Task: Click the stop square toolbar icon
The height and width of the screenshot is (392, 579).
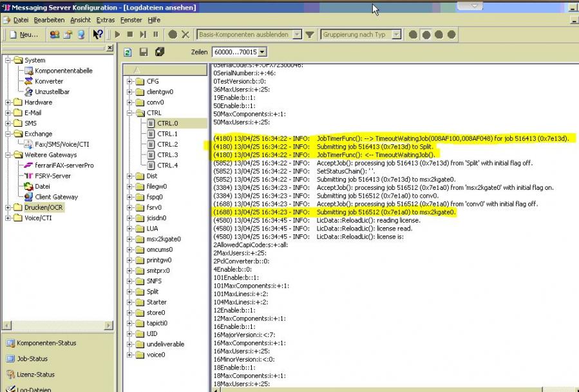Action: click(x=130, y=35)
